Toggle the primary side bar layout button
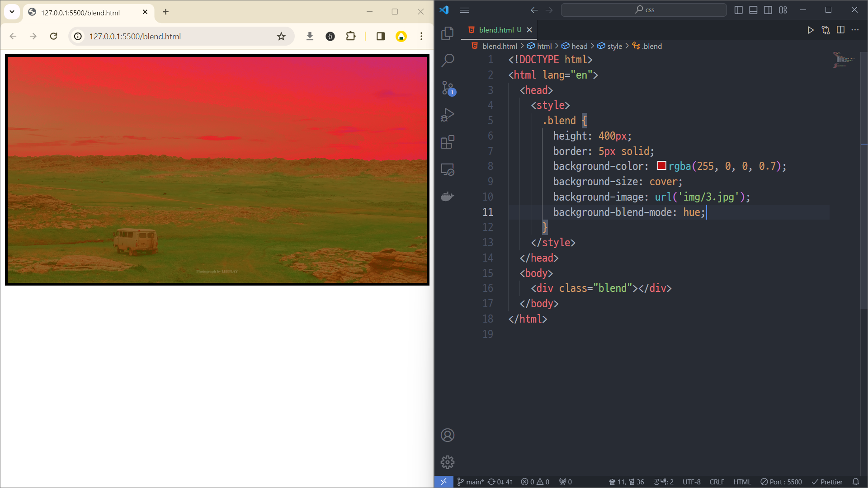Image resolution: width=868 pixels, height=488 pixels. pyautogui.click(x=738, y=10)
